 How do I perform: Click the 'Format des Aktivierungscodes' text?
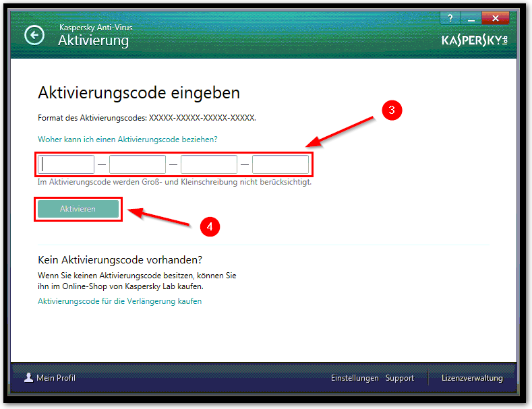click(147, 118)
